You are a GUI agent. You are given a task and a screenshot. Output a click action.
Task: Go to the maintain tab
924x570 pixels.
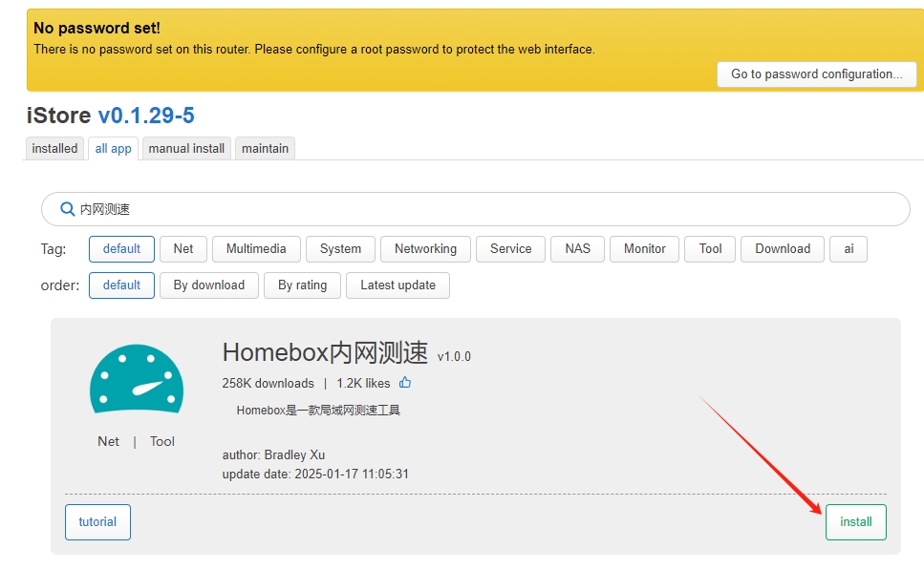click(x=266, y=148)
